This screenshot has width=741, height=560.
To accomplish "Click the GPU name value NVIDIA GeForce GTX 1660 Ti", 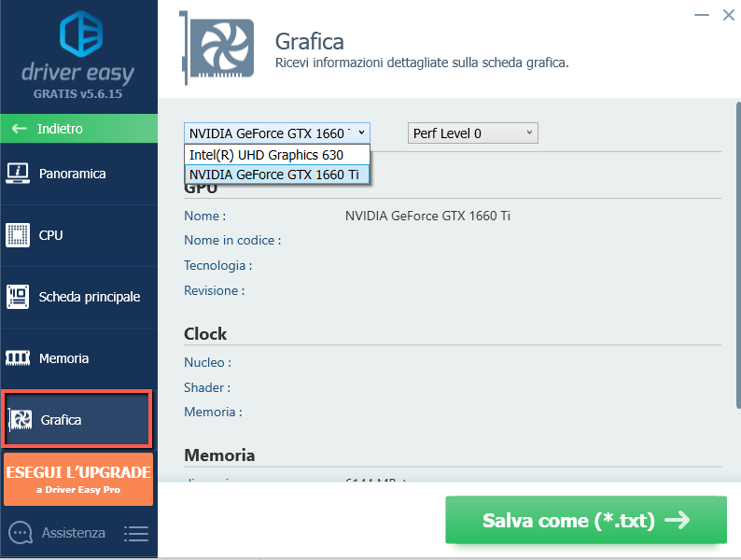I will (427, 216).
